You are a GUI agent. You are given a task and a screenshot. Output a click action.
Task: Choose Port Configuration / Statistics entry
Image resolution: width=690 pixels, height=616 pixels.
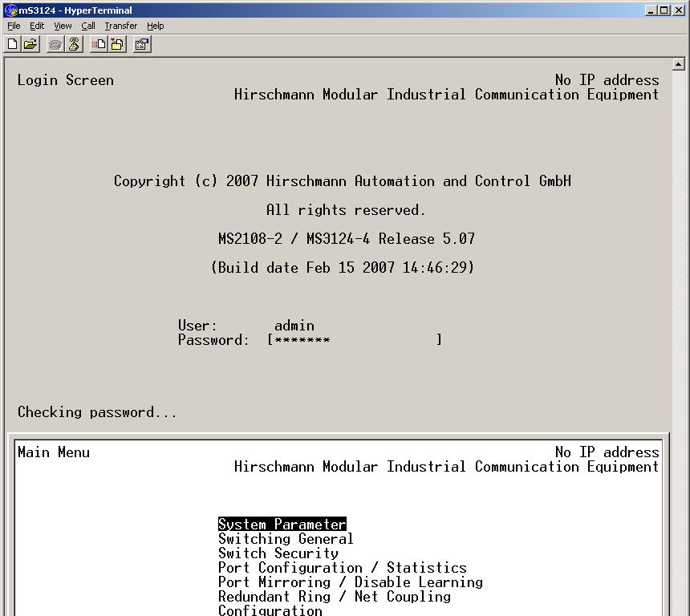[342, 568]
